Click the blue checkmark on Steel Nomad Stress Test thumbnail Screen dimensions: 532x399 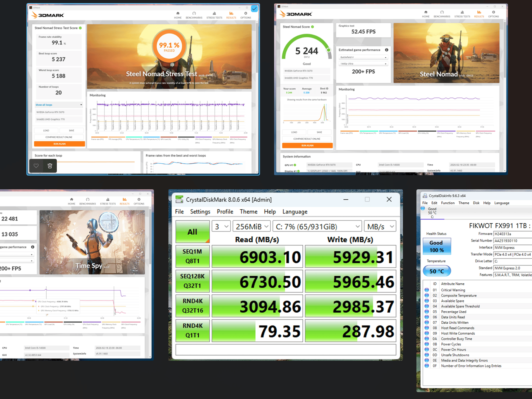254,9
